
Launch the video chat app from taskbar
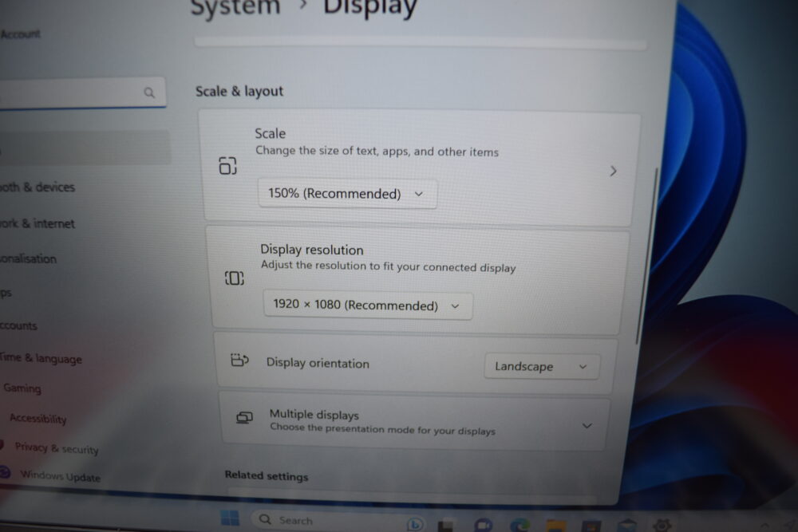(483, 525)
